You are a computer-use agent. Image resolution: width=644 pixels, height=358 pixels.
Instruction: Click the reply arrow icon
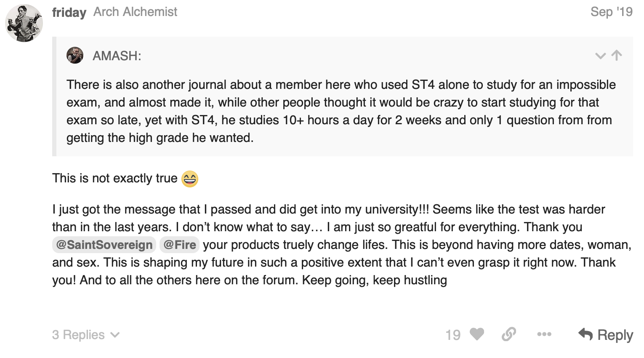point(585,334)
